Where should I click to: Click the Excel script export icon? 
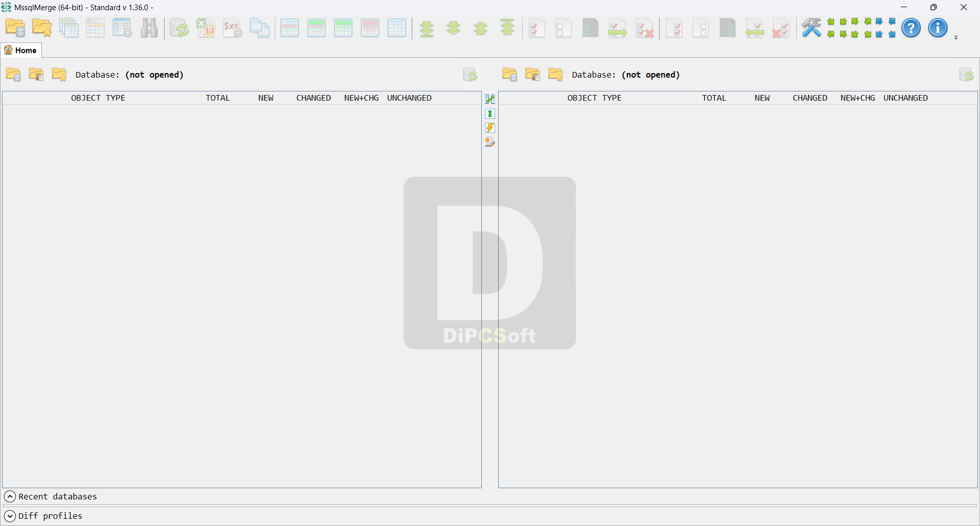pyautogui.click(x=206, y=28)
